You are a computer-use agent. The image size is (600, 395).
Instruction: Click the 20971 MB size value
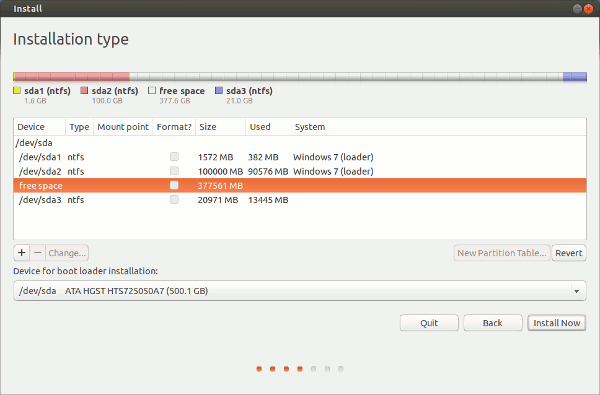pos(218,200)
